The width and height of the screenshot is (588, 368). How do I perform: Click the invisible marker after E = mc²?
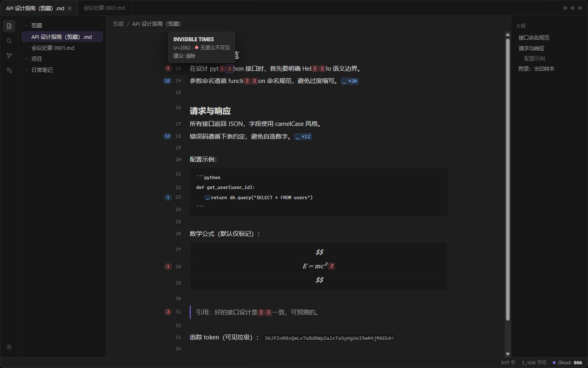(332, 266)
